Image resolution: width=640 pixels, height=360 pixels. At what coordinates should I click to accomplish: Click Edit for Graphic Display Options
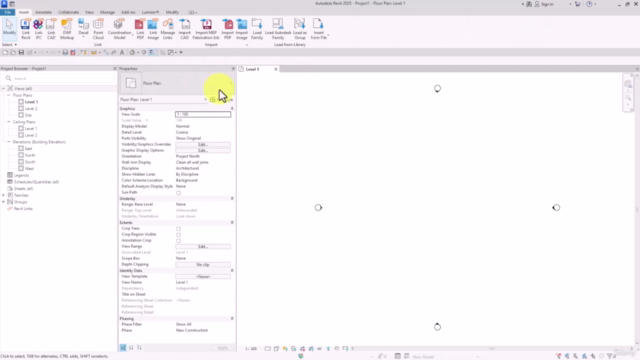tap(203, 151)
